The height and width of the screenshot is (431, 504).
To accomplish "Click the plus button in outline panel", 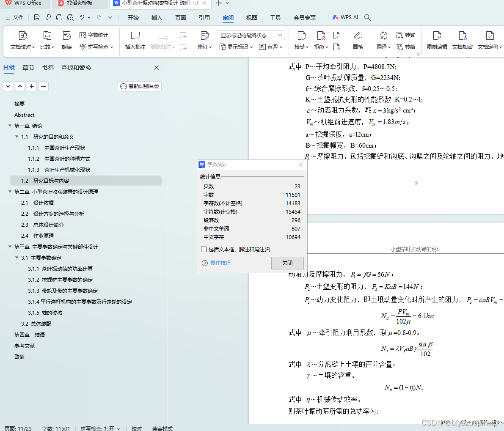I will pos(31,86).
